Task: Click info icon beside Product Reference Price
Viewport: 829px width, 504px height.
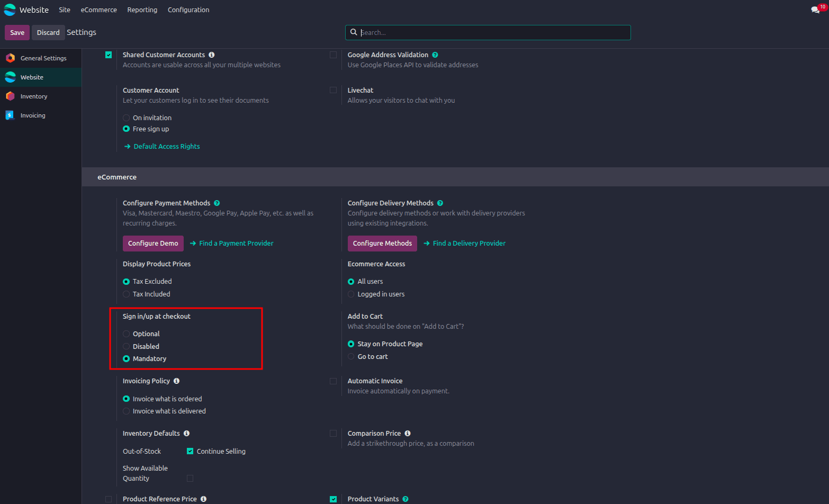Action: coord(204,499)
